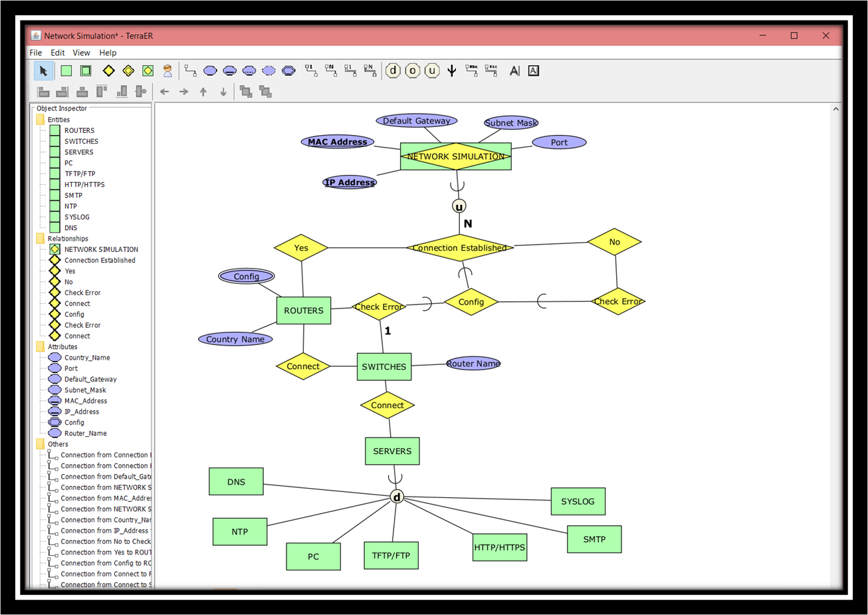The width and height of the screenshot is (868, 615).
Task: Select the overlap specialization 'o' tool
Action: tap(413, 70)
